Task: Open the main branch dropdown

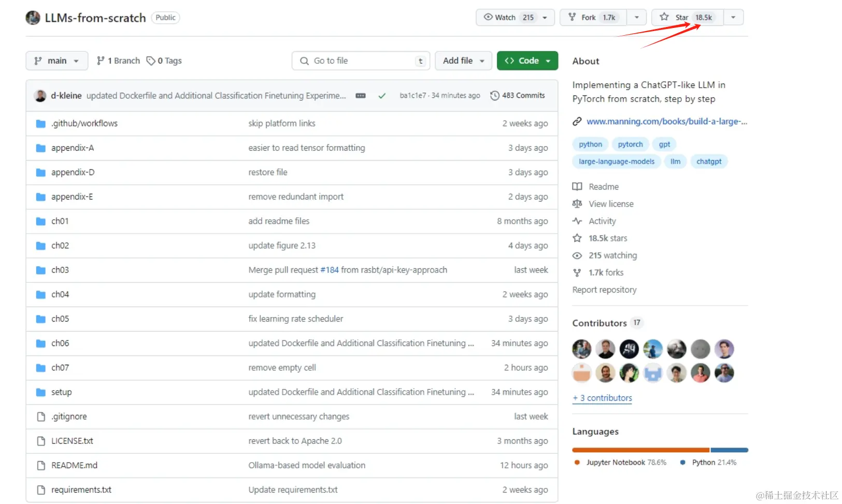Action: 57,61
